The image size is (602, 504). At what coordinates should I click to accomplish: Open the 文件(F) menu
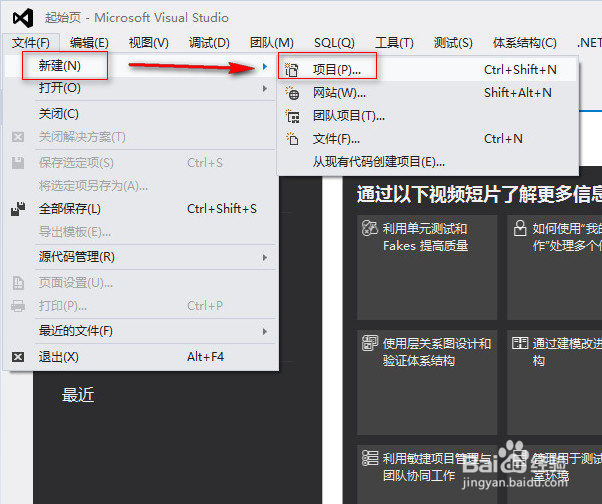(31, 43)
